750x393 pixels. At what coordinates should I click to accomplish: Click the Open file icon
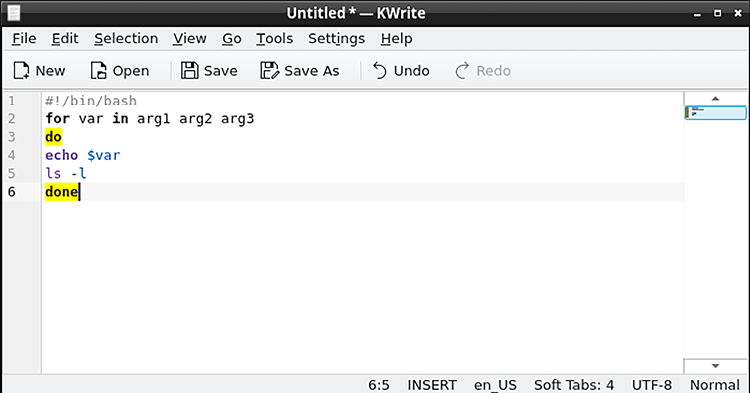99,71
